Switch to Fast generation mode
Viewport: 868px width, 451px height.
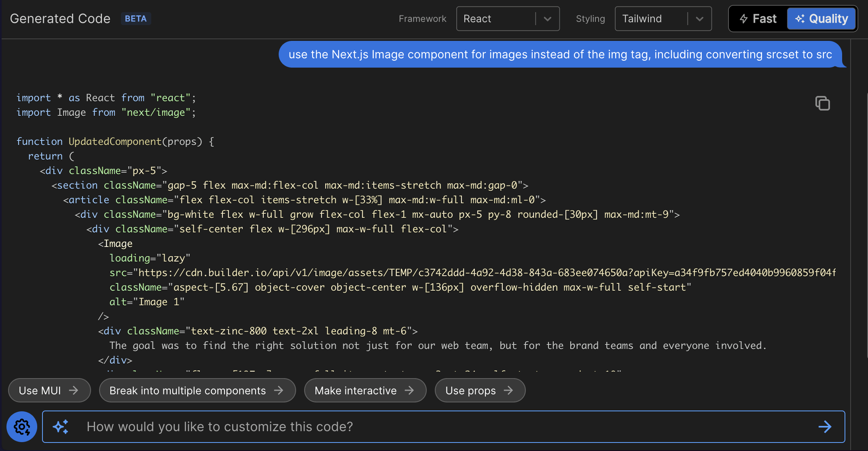point(758,19)
